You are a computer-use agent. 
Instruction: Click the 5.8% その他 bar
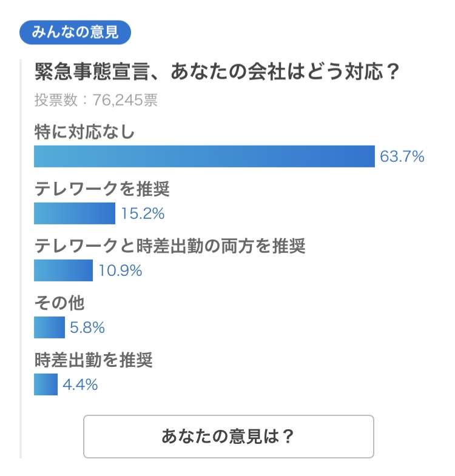49,327
